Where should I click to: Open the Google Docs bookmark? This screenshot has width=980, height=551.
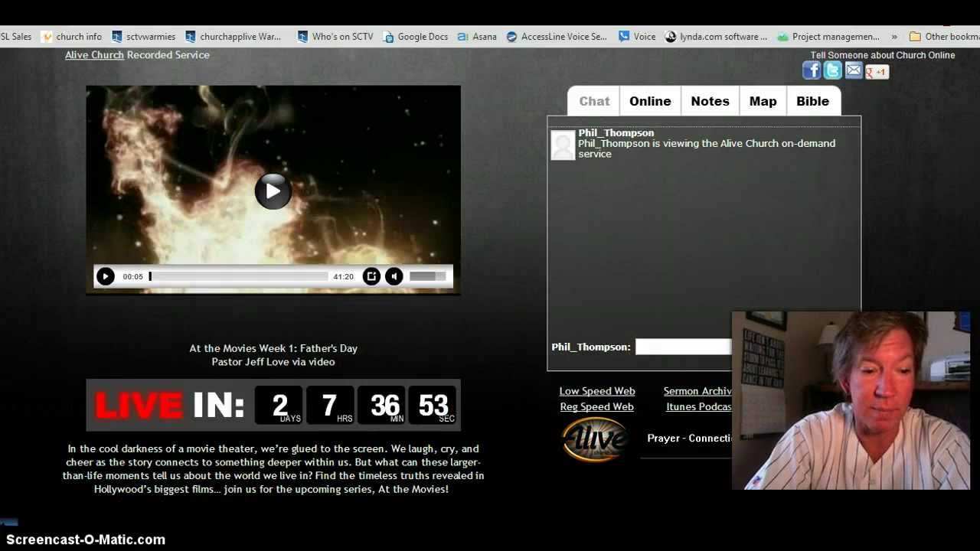click(416, 36)
